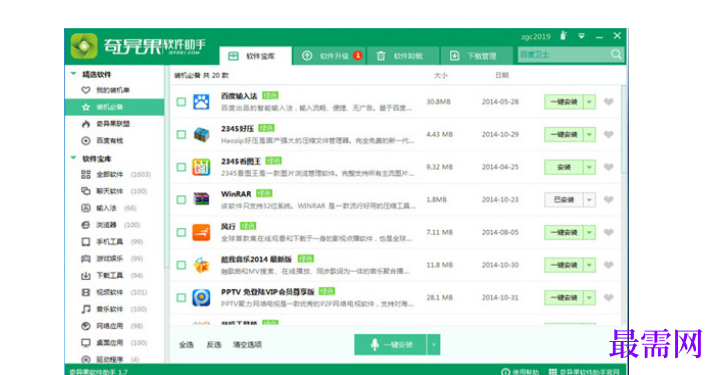Install 风行 with 一键安装 button
This screenshot has height=375, width=721.
(564, 232)
